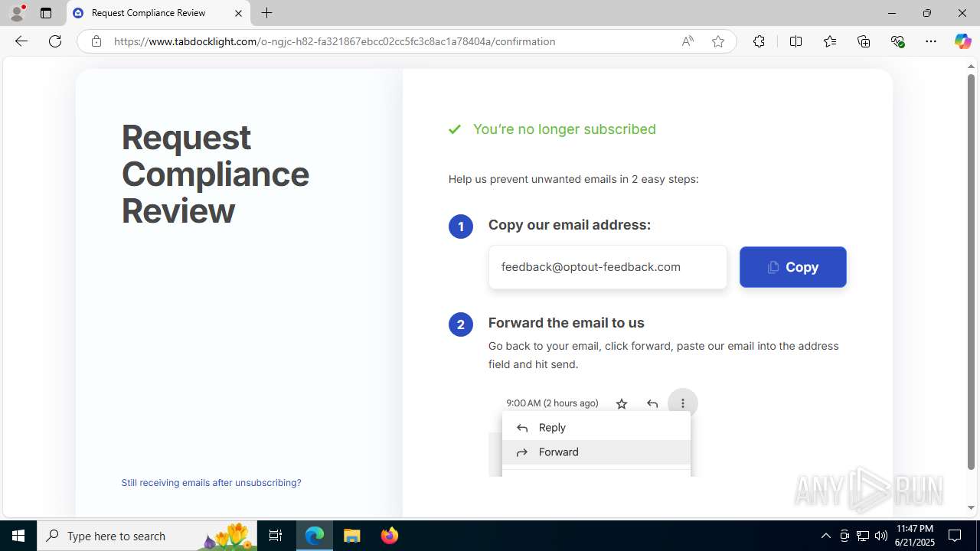This screenshot has width=980, height=551.
Task: Click scroll down arrow of scrollbar
Action: (x=971, y=507)
